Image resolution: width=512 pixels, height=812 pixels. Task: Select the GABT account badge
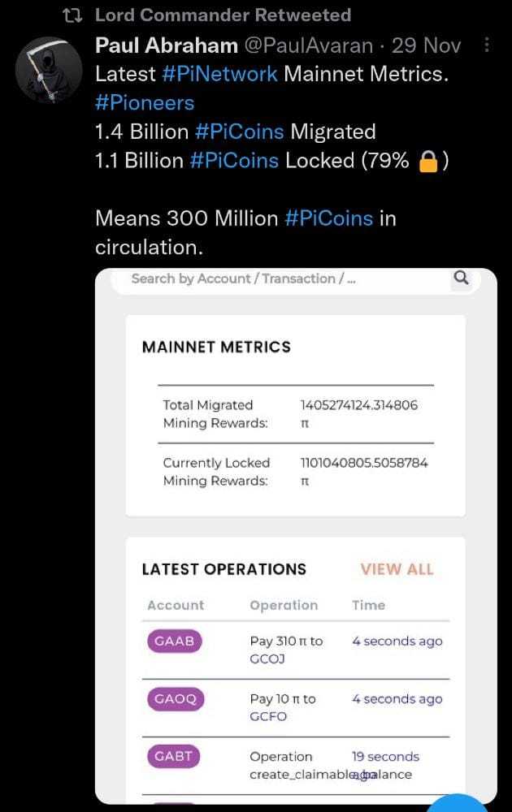(x=174, y=757)
